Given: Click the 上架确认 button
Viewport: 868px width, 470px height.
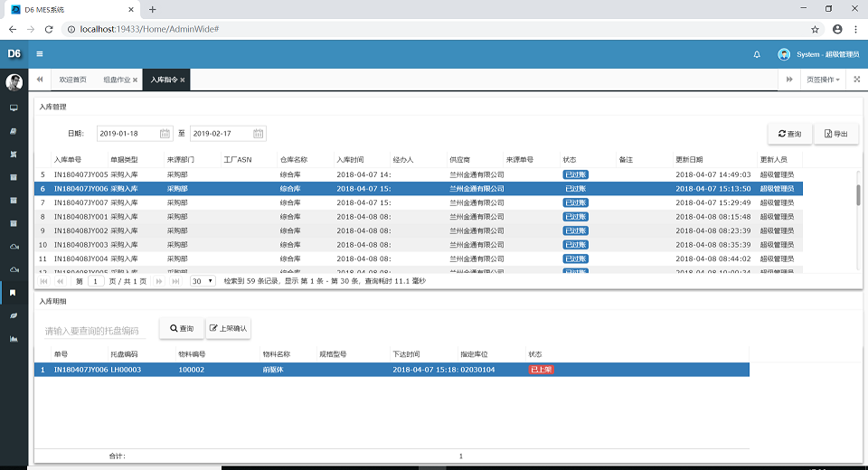Looking at the screenshot, I should pos(228,328).
